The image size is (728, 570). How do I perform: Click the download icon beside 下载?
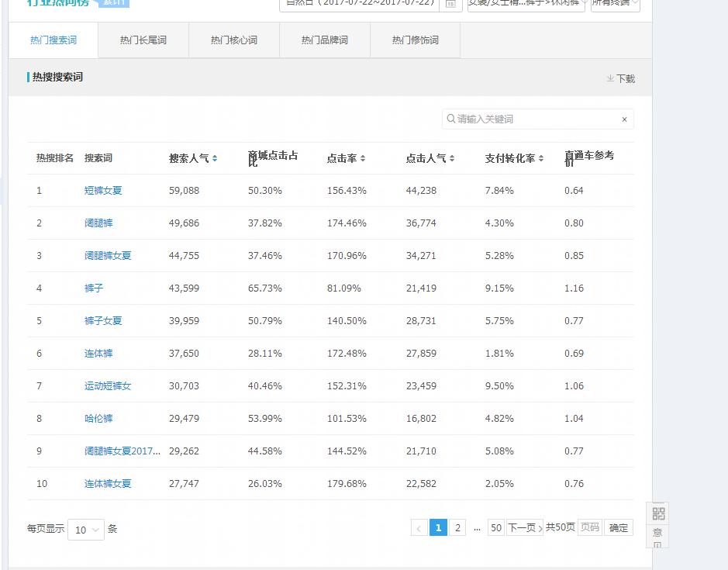click(x=610, y=78)
